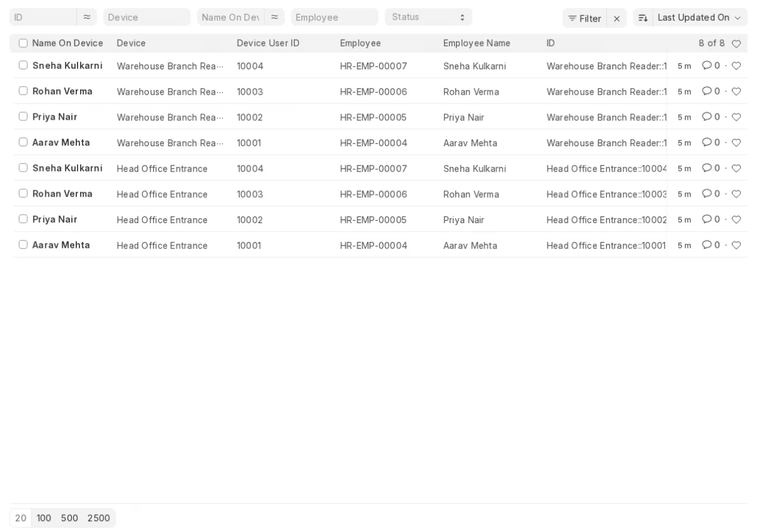
Task: Click the Employee filter input
Action: coord(334,17)
